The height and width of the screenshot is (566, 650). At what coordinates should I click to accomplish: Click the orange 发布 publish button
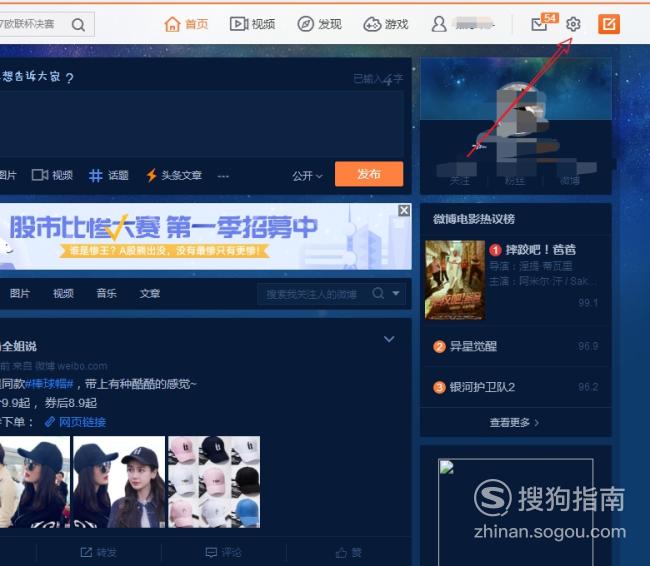[369, 174]
